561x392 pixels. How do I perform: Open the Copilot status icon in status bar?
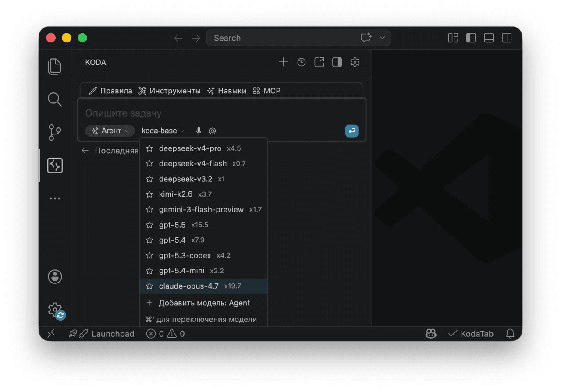(431, 334)
